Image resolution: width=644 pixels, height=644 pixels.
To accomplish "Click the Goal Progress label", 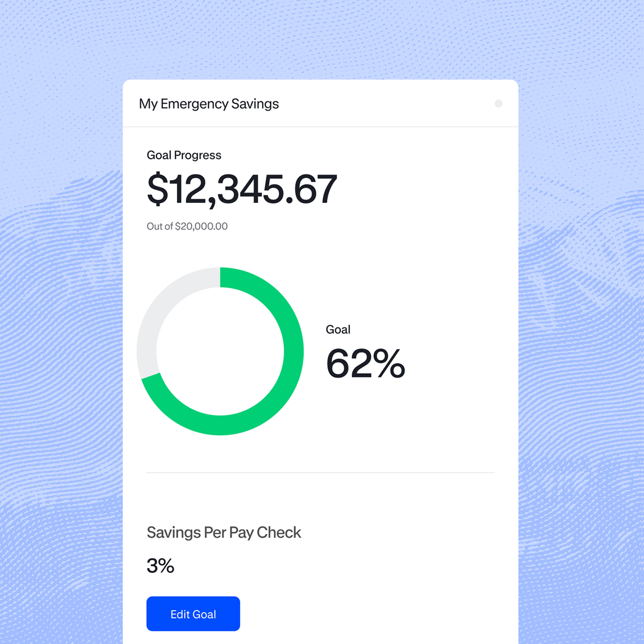I will (184, 155).
